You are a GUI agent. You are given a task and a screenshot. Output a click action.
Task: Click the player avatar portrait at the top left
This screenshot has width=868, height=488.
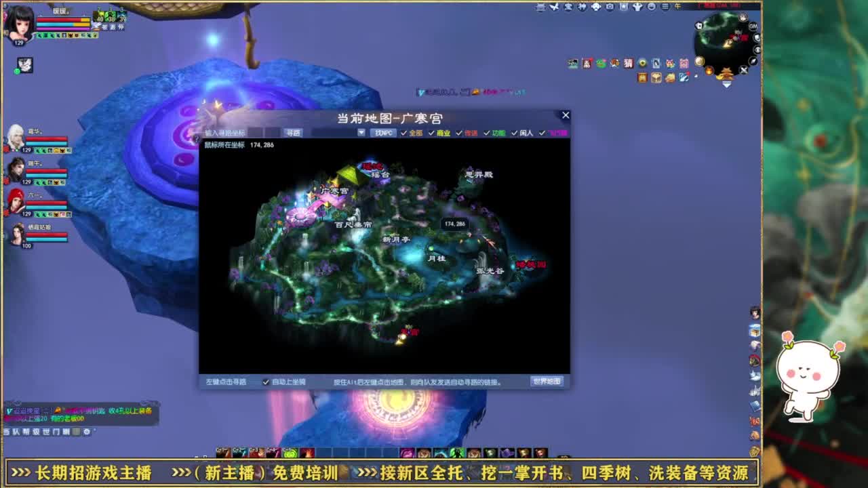click(x=19, y=23)
